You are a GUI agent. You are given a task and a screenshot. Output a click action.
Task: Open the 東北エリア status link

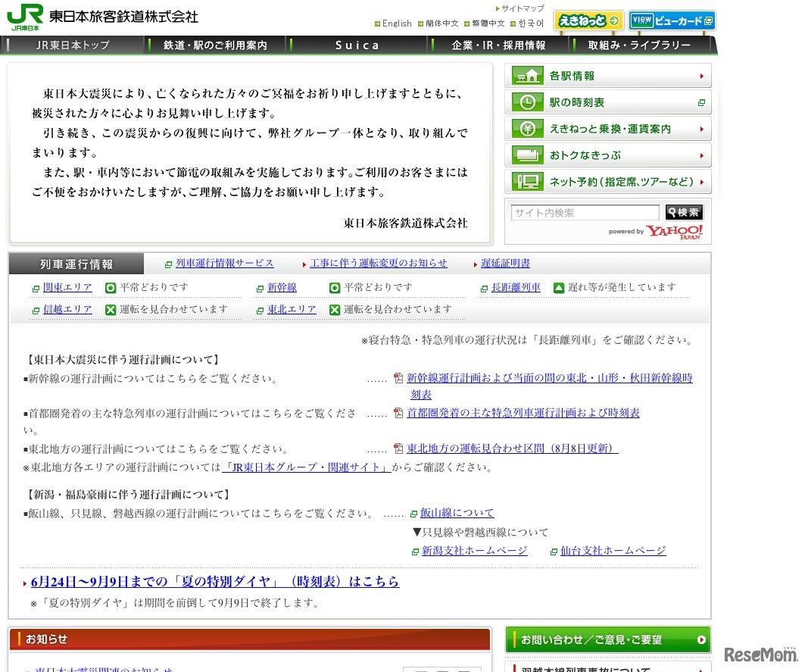292,309
